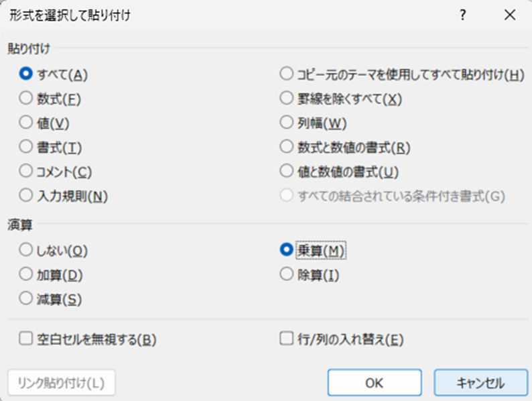Image resolution: width=532 pixels, height=401 pixels.
Task: Pick the 書式(T) radio button
Action: pos(27,147)
